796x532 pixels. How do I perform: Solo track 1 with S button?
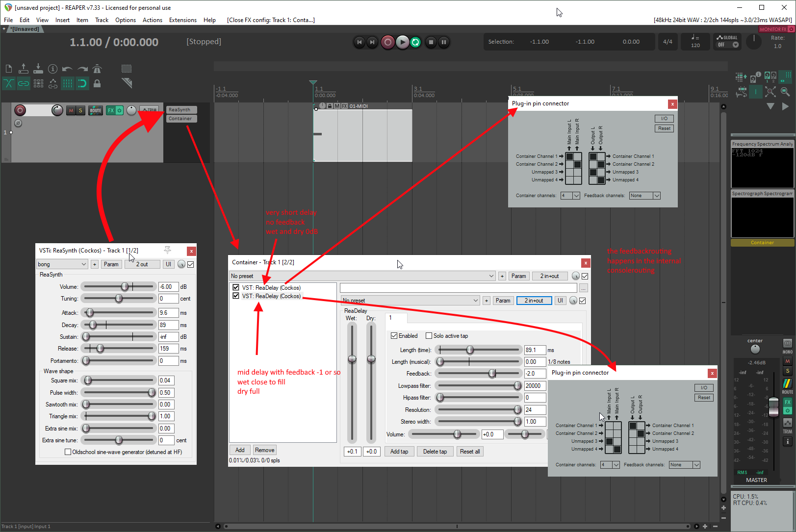coord(80,110)
